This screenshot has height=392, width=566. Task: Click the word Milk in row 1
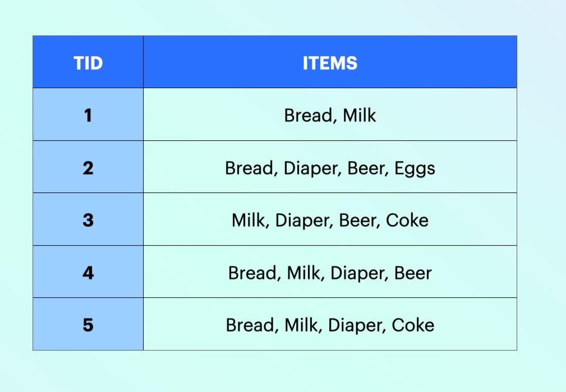click(359, 116)
